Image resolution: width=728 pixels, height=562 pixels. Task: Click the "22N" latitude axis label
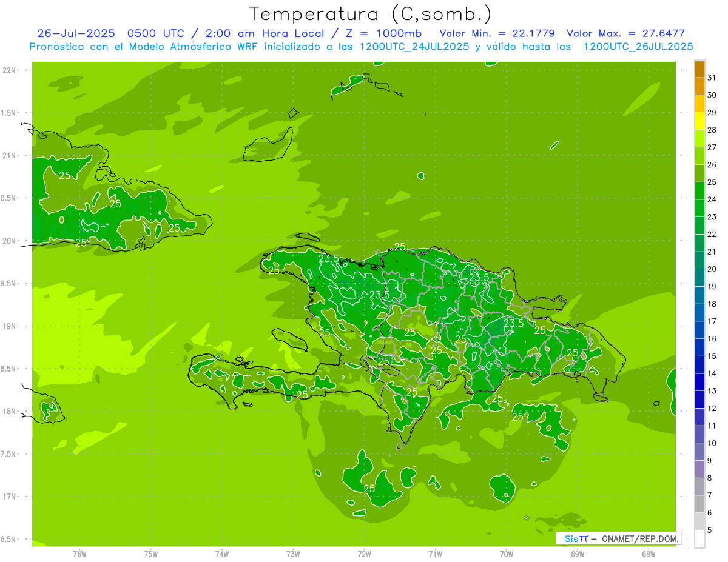pyautogui.click(x=9, y=70)
